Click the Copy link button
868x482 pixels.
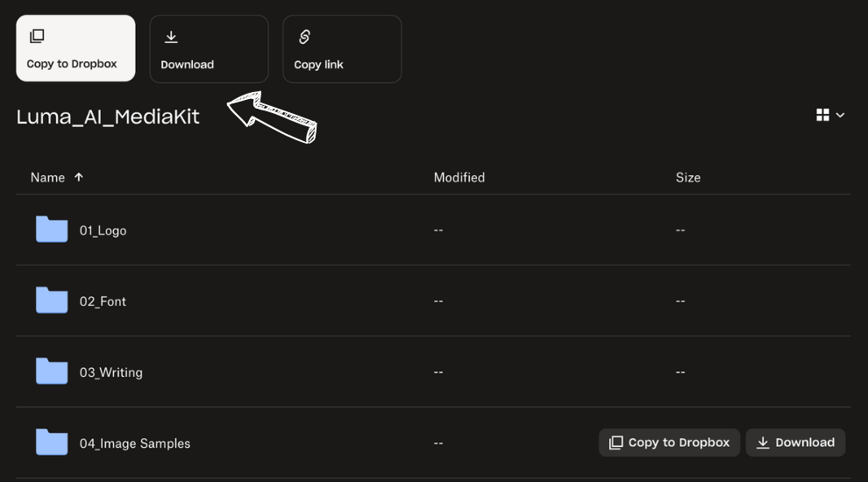pos(342,48)
